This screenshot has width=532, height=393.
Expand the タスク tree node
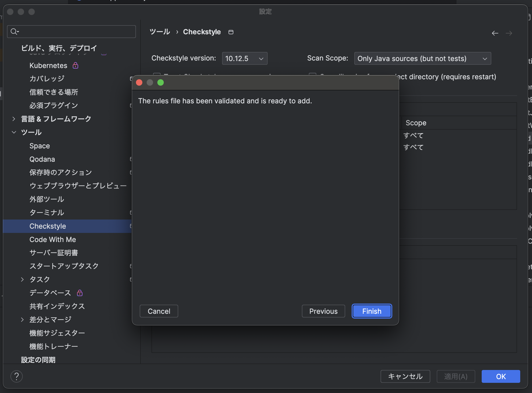tap(22, 279)
